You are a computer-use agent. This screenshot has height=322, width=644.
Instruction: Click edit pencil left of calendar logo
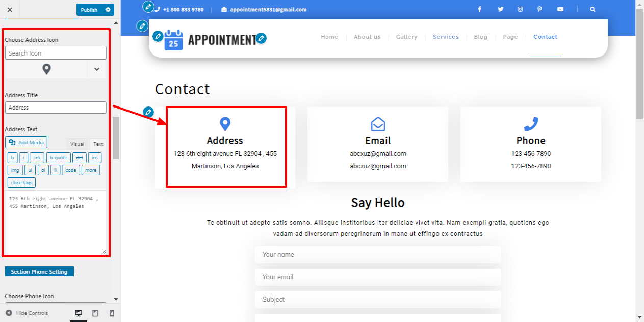point(158,36)
